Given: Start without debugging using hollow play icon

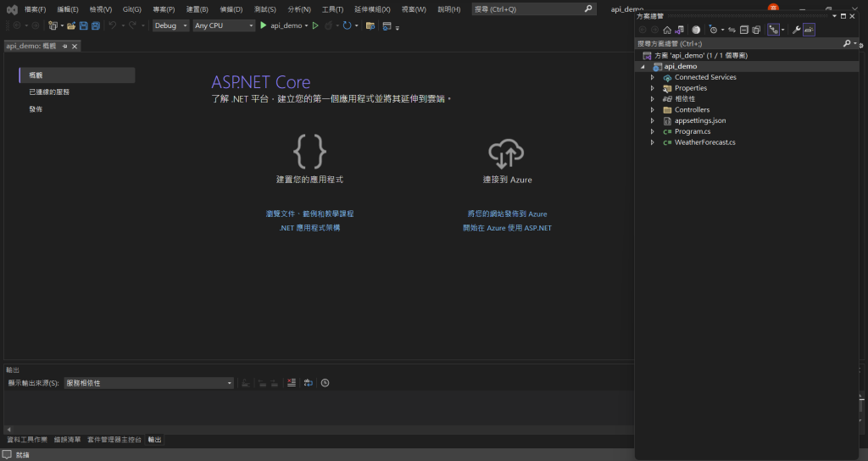Looking at the screenshot, I should click(x=315, y=25).
